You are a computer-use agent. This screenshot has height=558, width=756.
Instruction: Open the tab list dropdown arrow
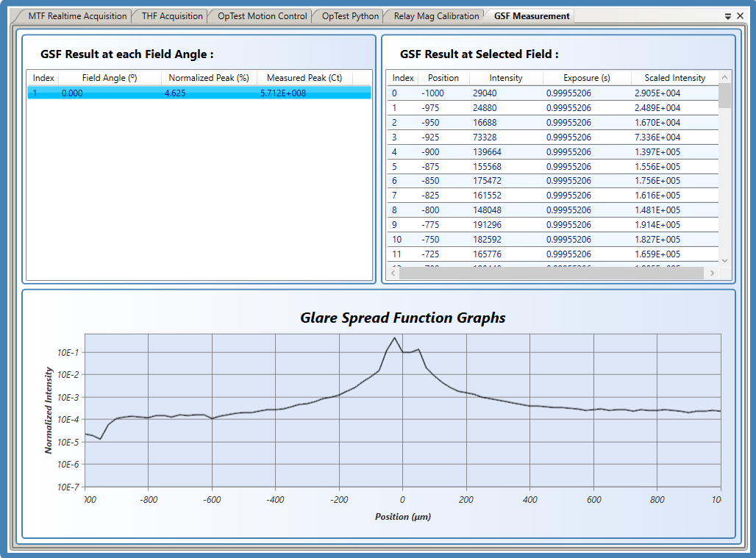click(x=728, y=16)
